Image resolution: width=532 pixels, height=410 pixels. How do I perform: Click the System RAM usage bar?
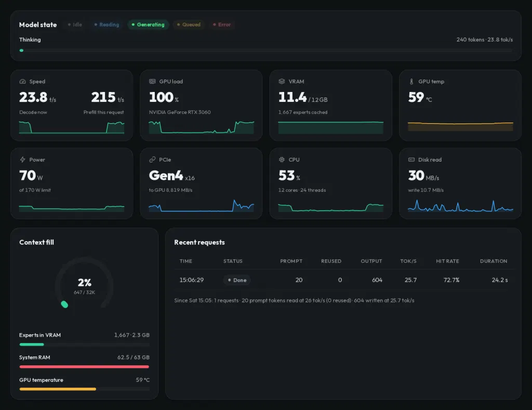(84, 366)
